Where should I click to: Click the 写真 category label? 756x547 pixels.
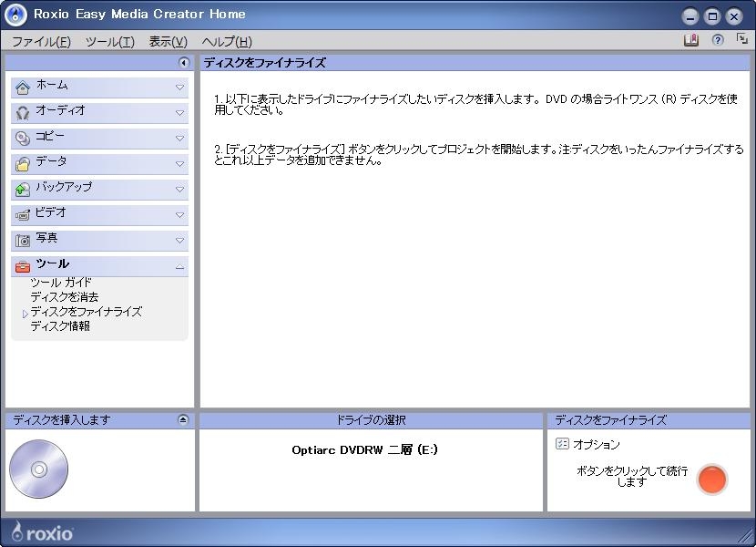coord(46,238)
